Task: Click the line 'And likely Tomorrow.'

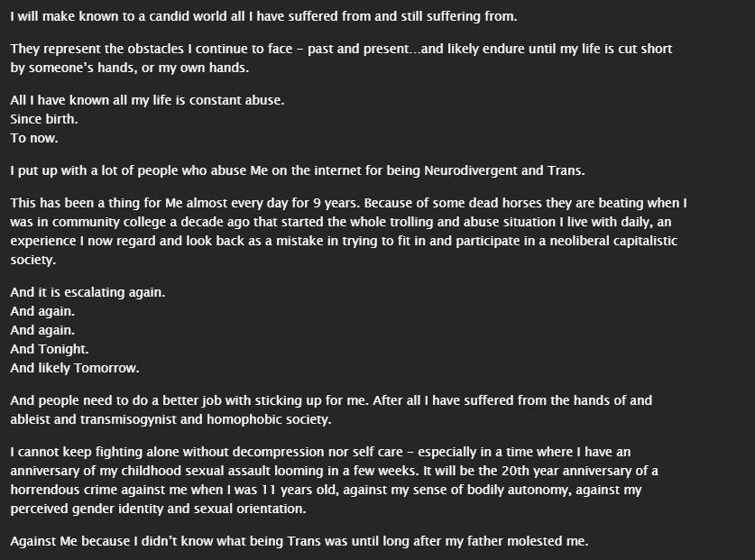Action: point(75,368)
